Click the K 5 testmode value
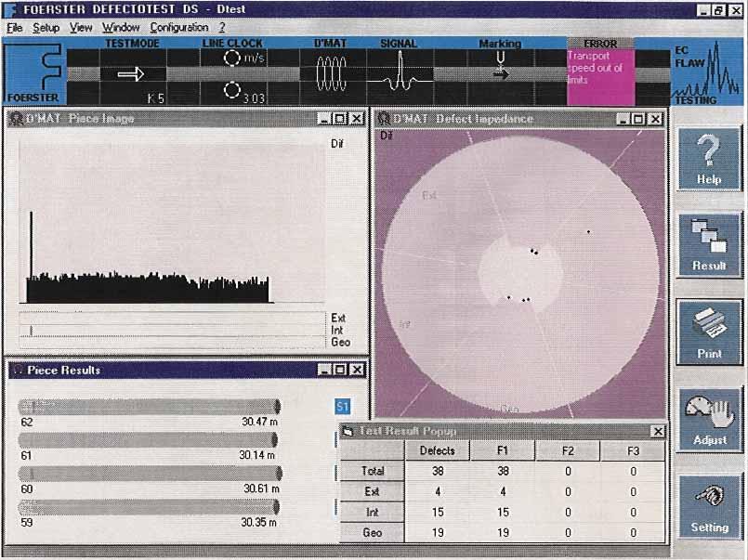 156,98
